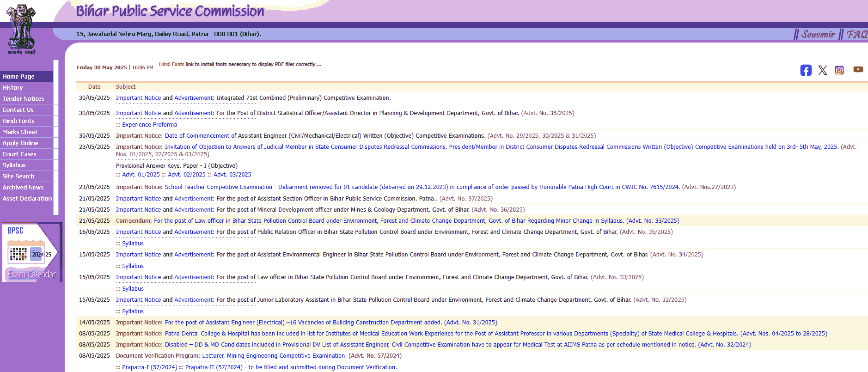
Task: Open Advt. 01/2025 answer key link
Action: pos(141,175)
